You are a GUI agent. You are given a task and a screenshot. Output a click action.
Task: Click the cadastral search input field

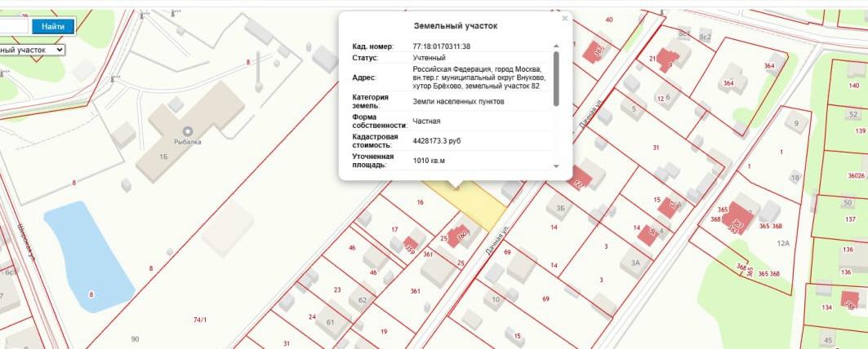[x=14, y=27]
